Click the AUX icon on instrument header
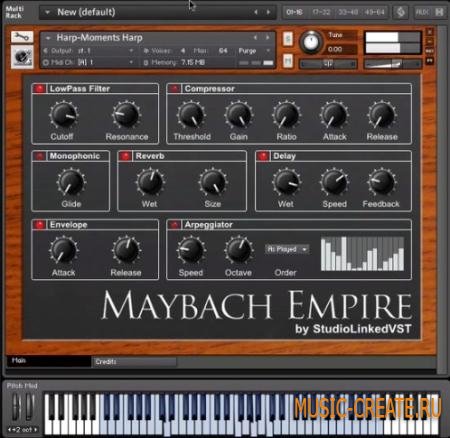Image resolution: width=450 pixels, height=438 pixels. (430, 51)
